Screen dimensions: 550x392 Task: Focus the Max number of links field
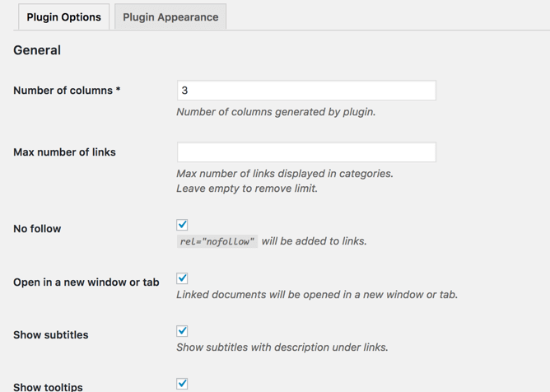306,152
